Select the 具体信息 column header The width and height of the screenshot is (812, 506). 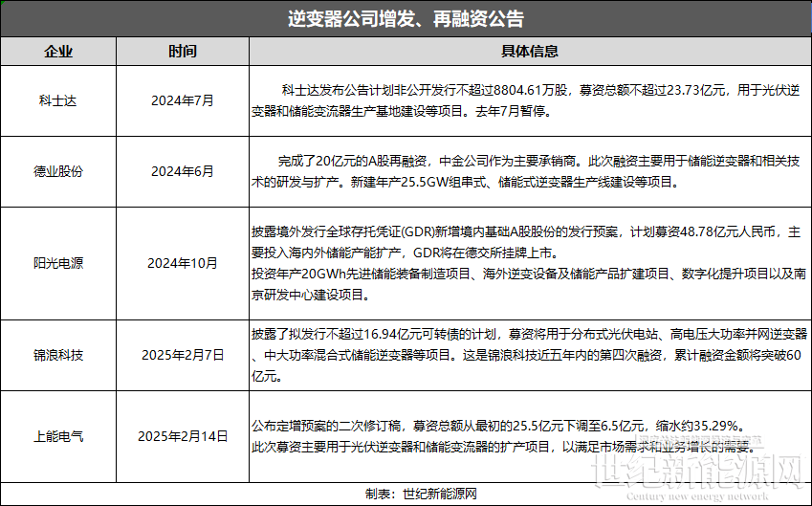coord(530,52)
